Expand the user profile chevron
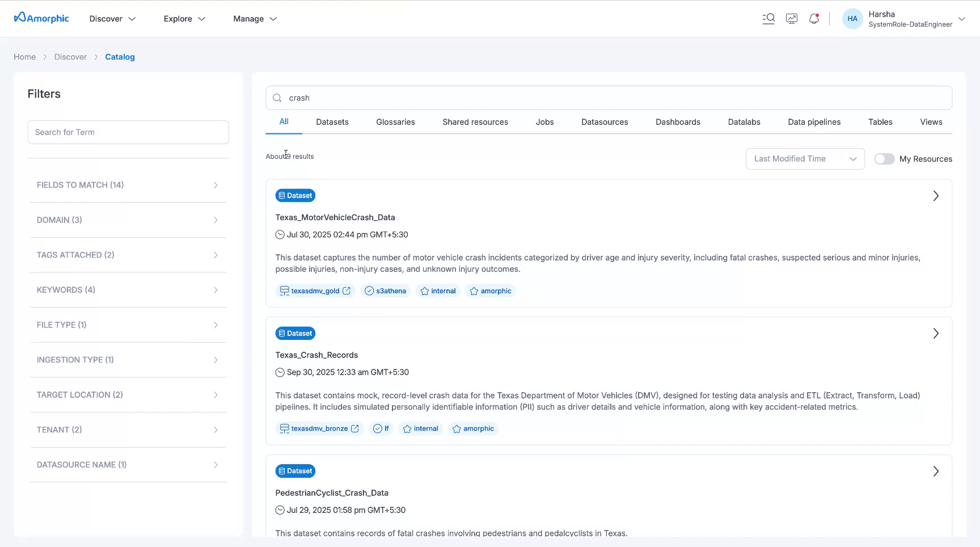 (x=962, y=19)
